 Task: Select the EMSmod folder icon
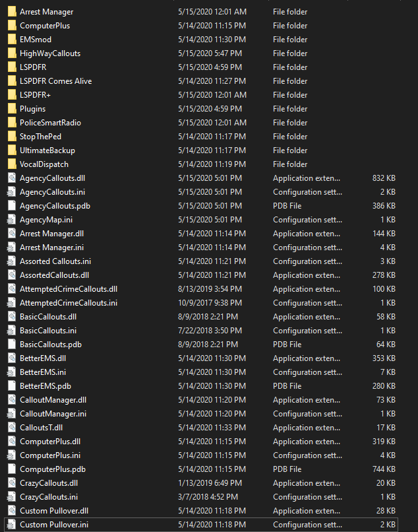pos(12,40)
